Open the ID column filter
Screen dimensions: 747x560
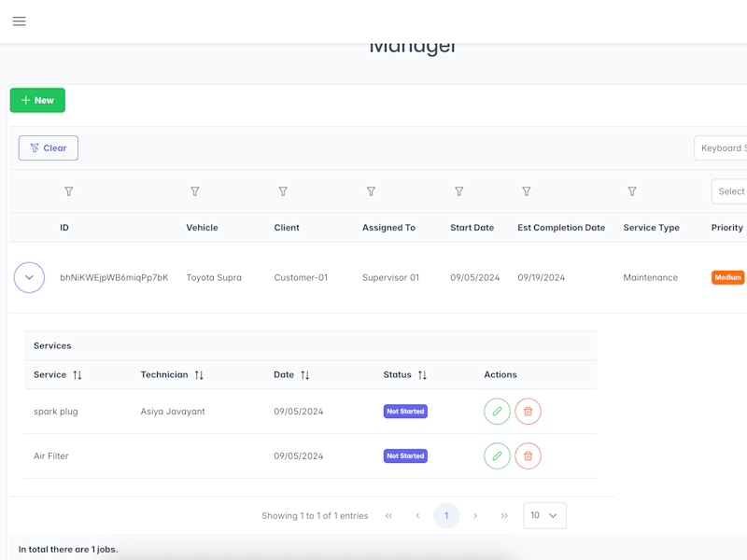pos(68,191)
